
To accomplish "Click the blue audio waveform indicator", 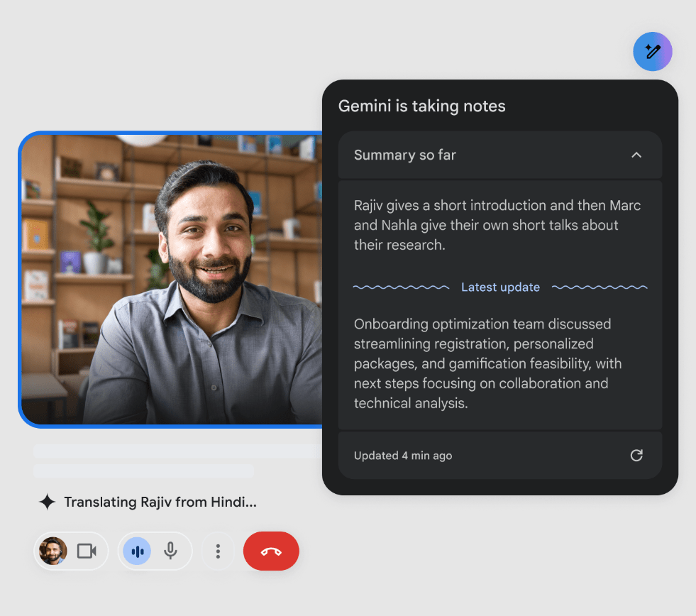I will coord(137,551).
